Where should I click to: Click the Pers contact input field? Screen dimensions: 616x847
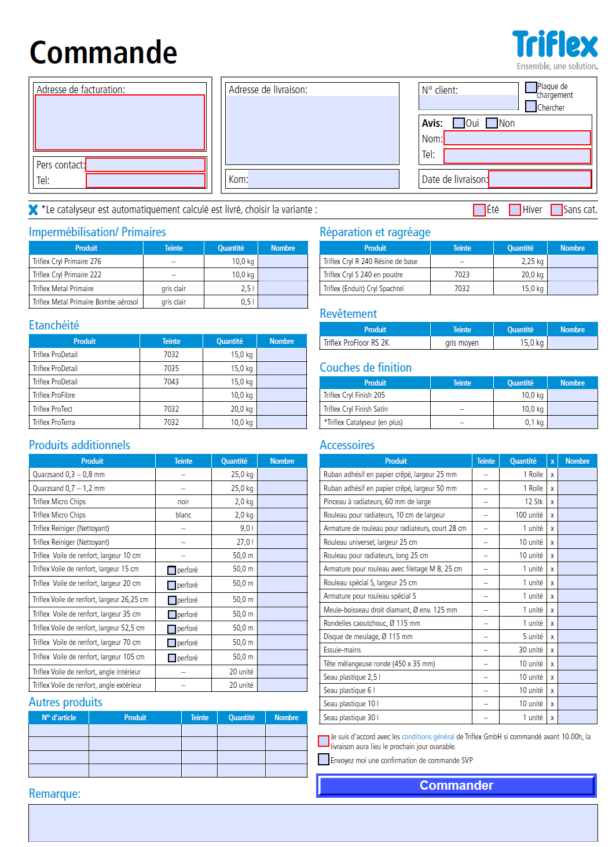point(145,165)
